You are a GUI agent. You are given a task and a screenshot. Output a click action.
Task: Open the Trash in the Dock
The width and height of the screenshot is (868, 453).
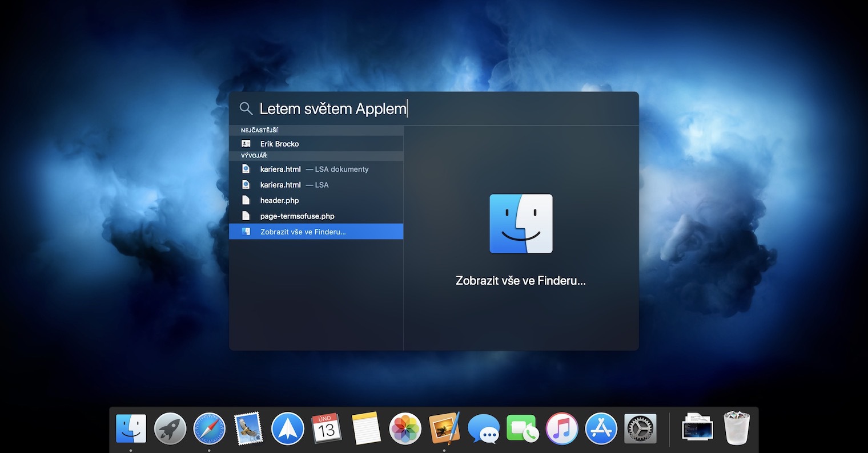tap(737, 428)
